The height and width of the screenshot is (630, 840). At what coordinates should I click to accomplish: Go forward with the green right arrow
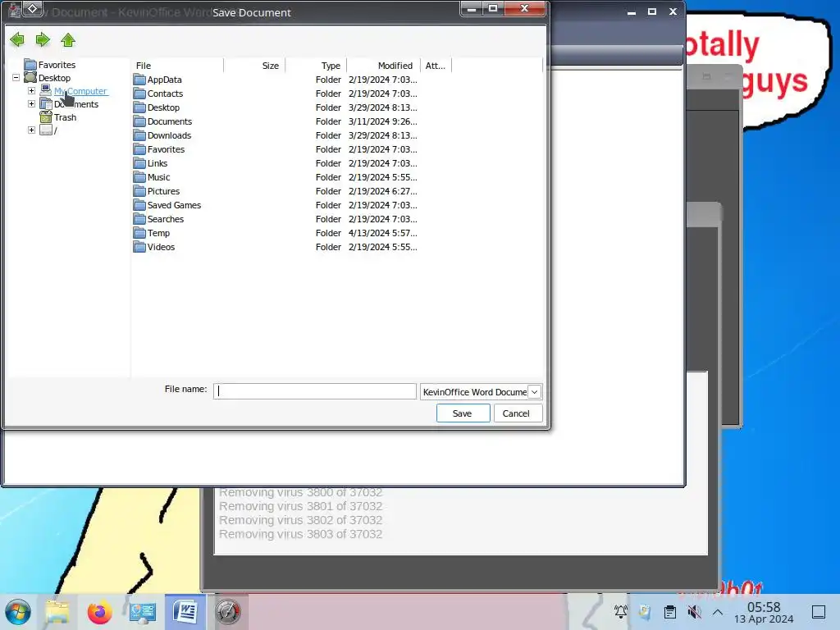[x=43, y=39]
